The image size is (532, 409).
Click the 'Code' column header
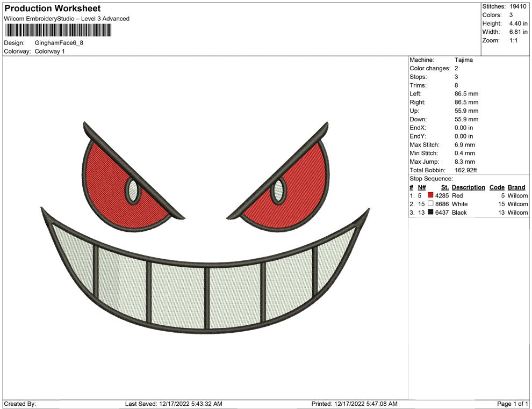click(497, 187)
